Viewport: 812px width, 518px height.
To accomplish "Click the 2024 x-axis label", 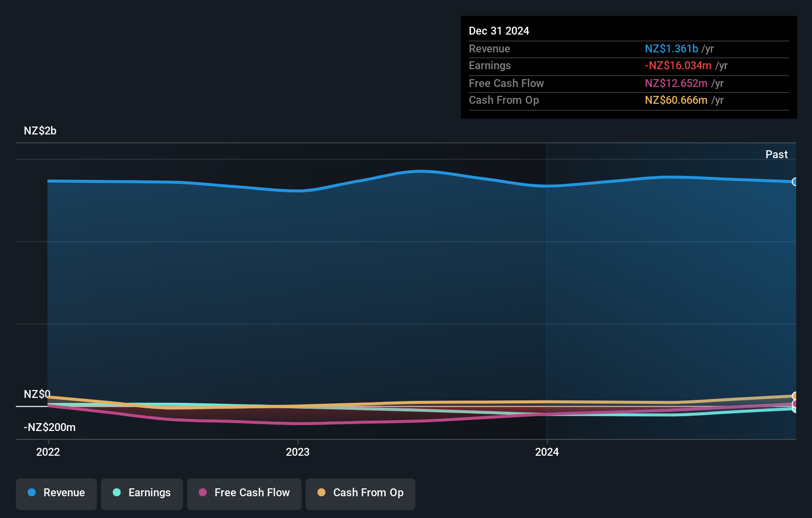I will pyautogui.click(x=547, y=452).
